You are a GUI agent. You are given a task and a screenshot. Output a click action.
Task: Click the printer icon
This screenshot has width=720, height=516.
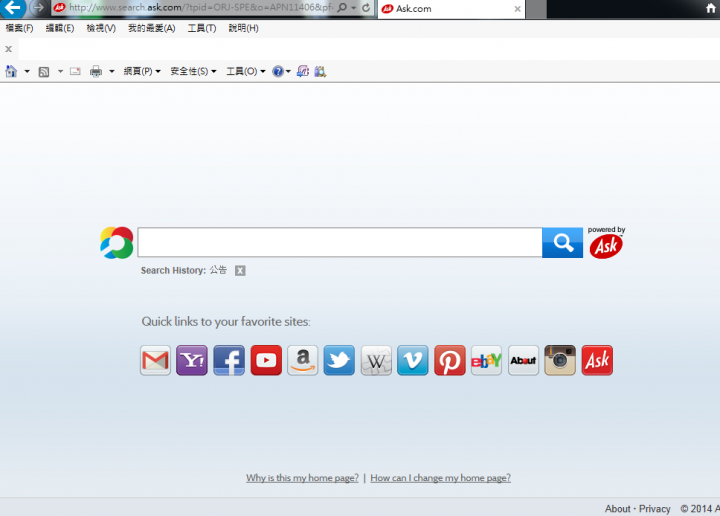(x=96, y=71)
